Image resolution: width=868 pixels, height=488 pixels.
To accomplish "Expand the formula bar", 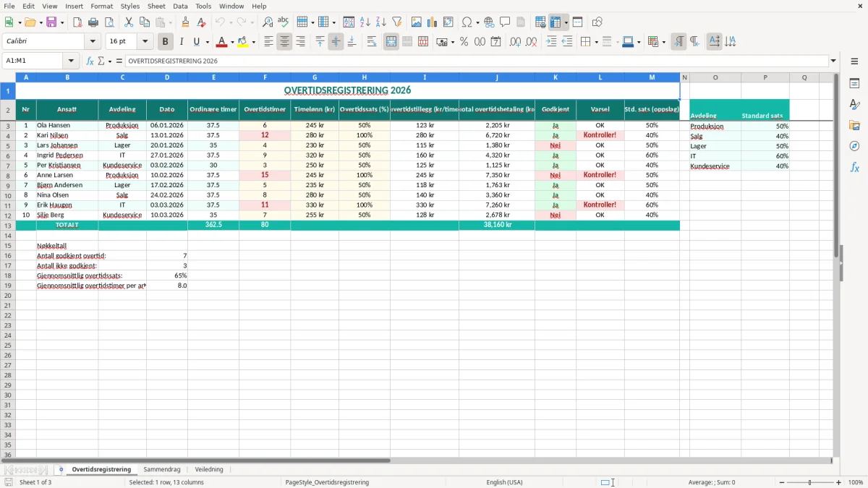I will [x=833, y=61].
